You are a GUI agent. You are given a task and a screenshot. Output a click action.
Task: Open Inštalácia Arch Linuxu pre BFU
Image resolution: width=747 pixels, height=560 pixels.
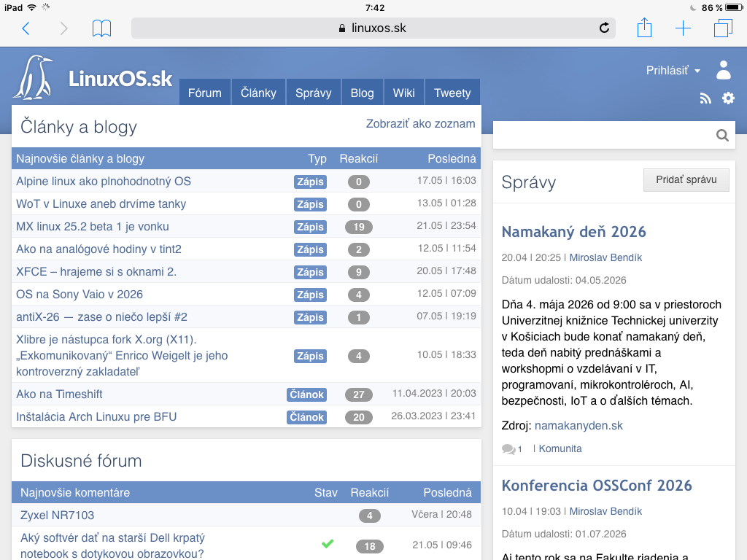pyautogui.click(x=96, y=417)
